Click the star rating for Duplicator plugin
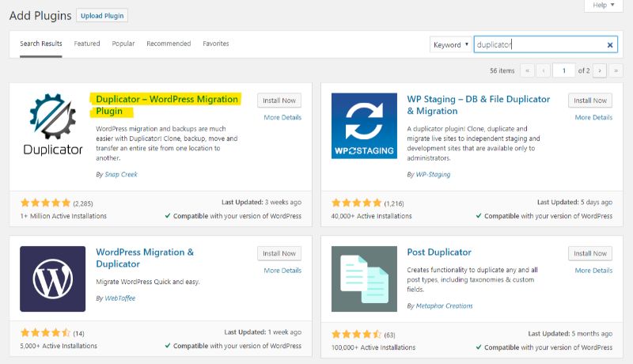 tap(46, 203)
